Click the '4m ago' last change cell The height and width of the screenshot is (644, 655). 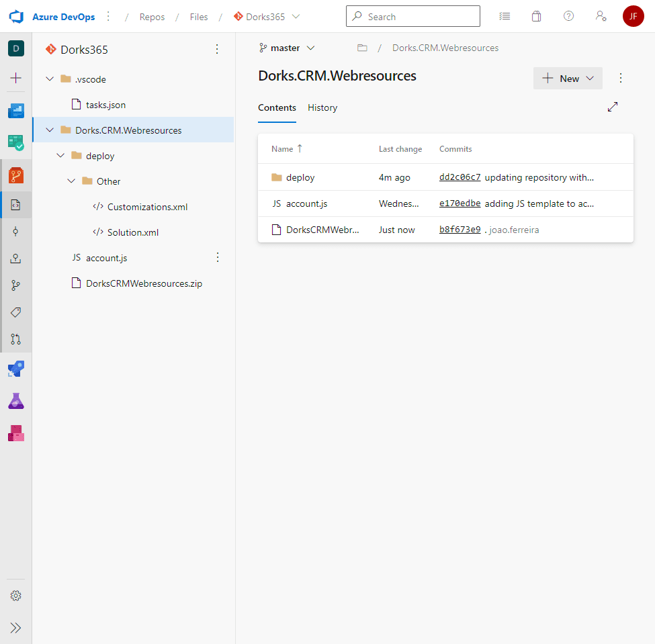click(394, 177)
